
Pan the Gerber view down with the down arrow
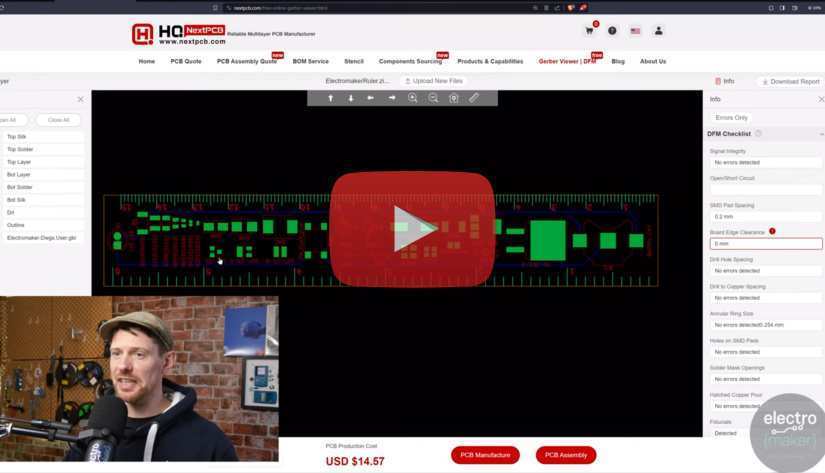351,98
